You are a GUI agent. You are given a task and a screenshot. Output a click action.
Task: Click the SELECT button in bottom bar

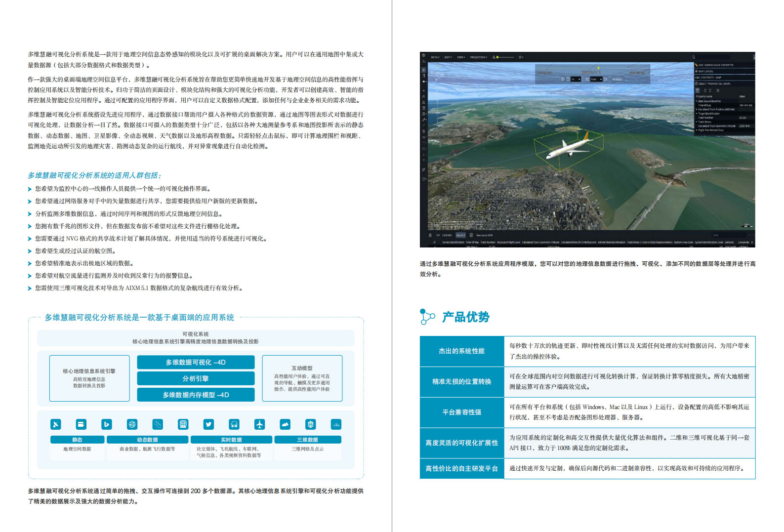[460, 235]
